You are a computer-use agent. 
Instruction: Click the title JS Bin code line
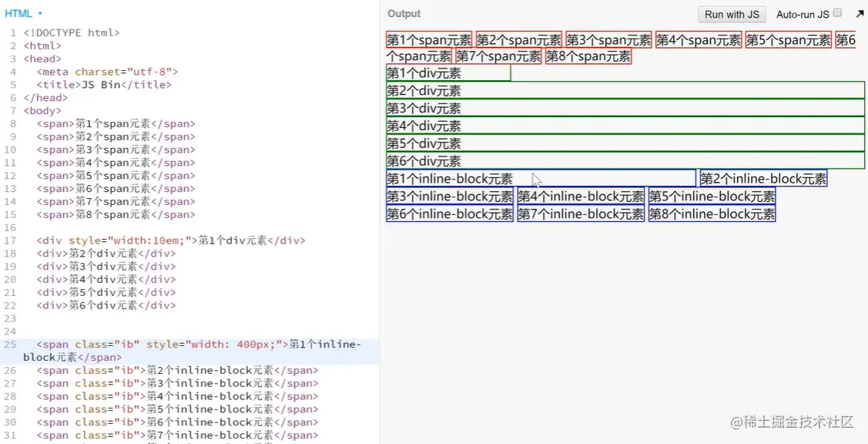coord(104,85)
